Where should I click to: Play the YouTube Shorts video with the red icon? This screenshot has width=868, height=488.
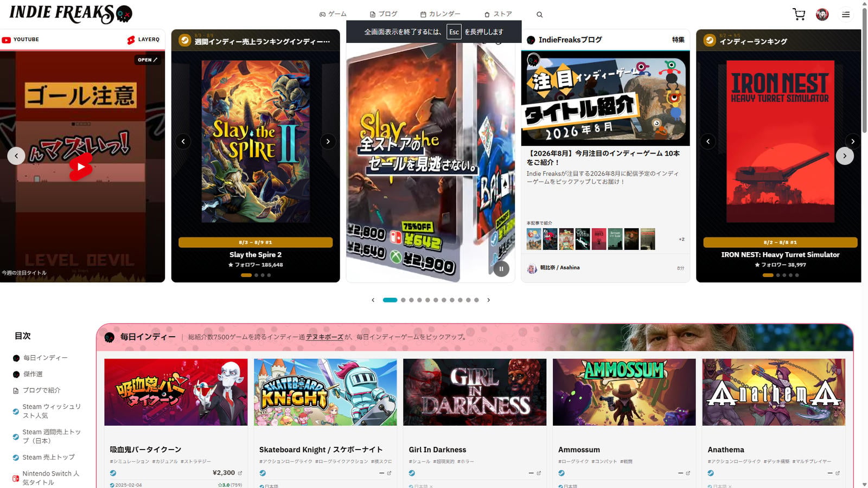[x=81, y=166]
